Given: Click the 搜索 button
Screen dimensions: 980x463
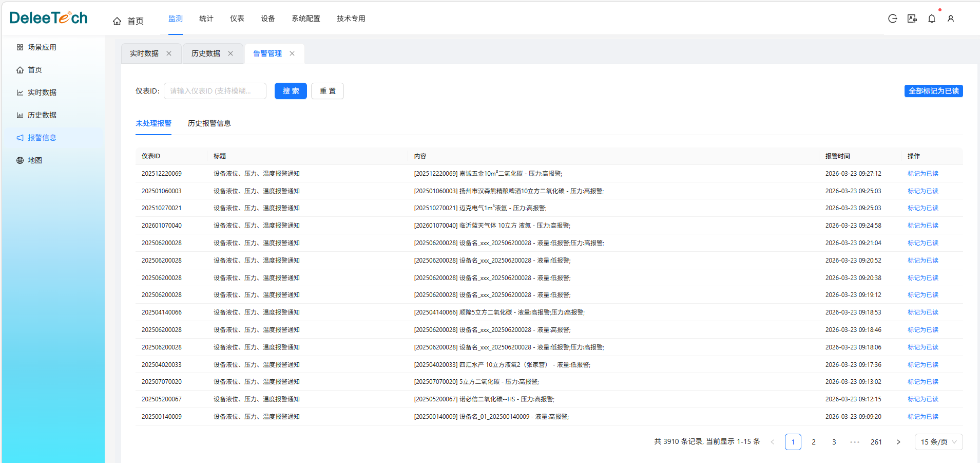Looking at the screenshot, I should (291, 91).
